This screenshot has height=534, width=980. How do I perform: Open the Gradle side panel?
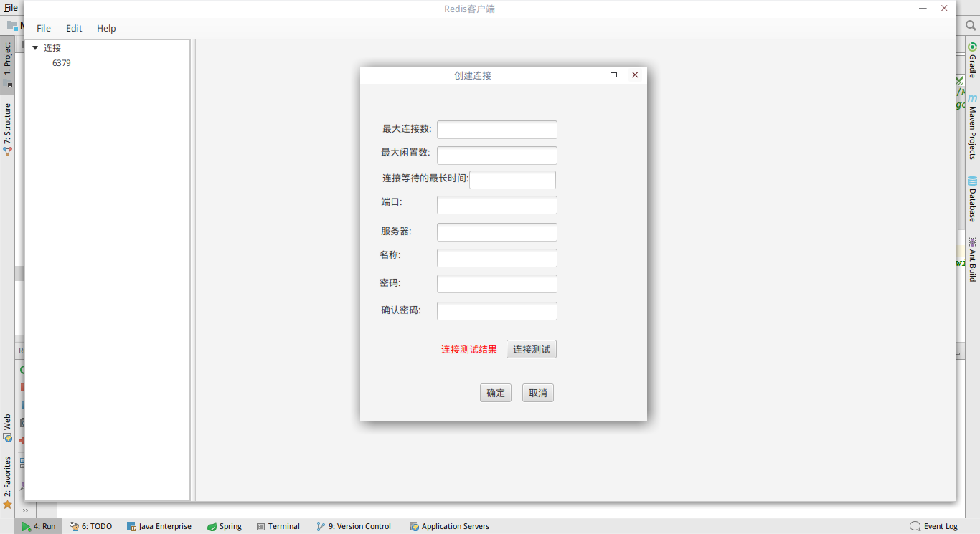[972, 59]
